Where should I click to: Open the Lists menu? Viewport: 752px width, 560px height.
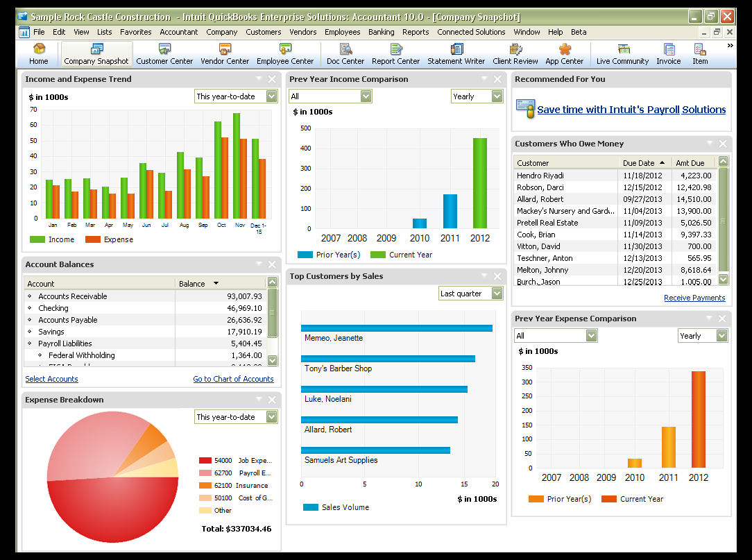coord(105,32)
